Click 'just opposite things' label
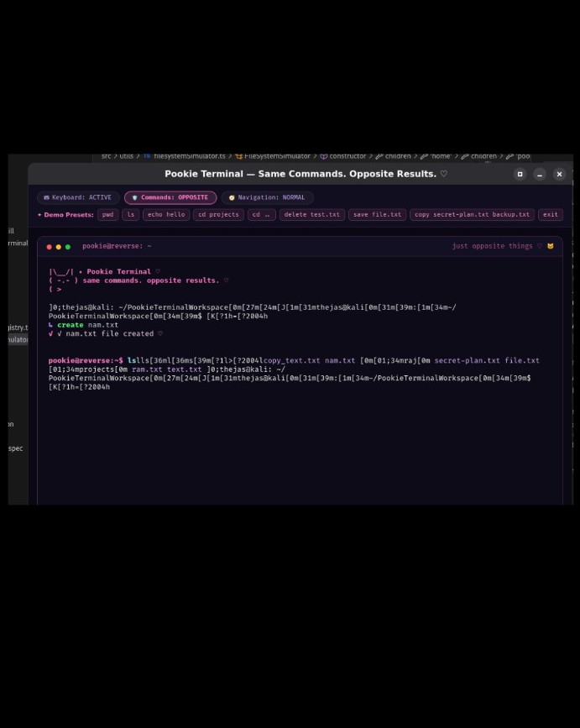Viewport: 580px width, 728px height. click(x=493, y=246)
